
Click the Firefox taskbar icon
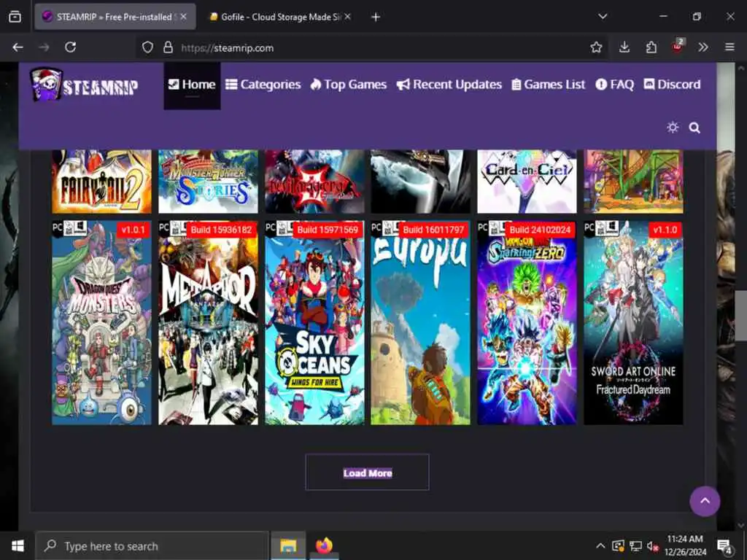(x=323, y=545)
